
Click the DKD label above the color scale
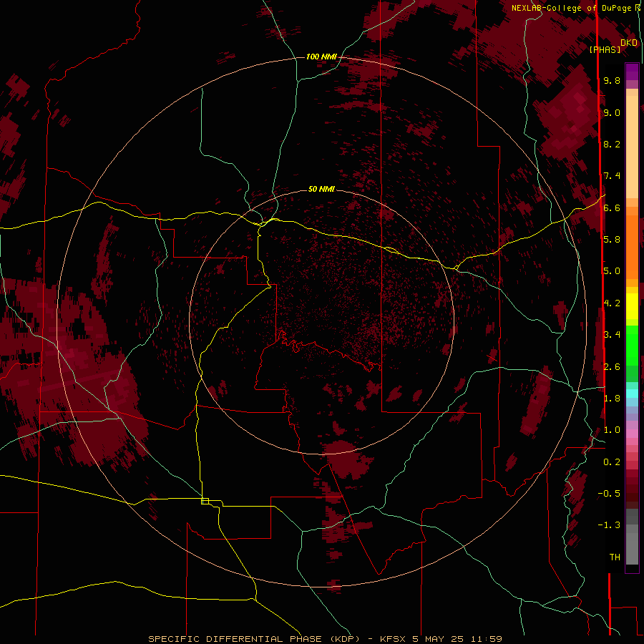(x=629, y=42)
